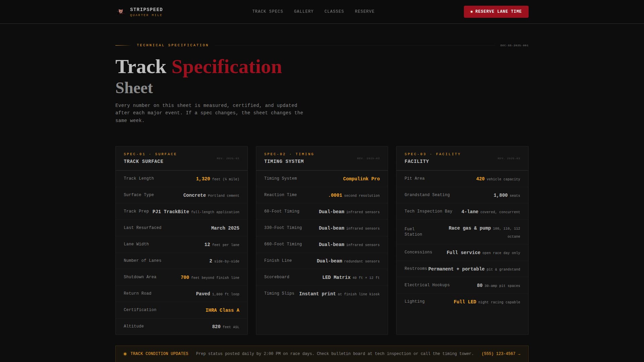Select the SPEC-03 · FACILITY label
The height and width of the screenshot is (362, 644).
tap(433, 154)
